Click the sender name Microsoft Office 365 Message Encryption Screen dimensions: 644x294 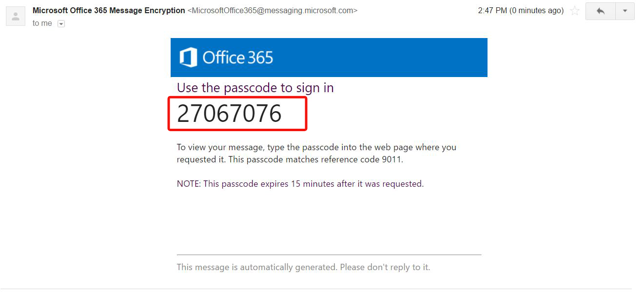coord(109,10)
